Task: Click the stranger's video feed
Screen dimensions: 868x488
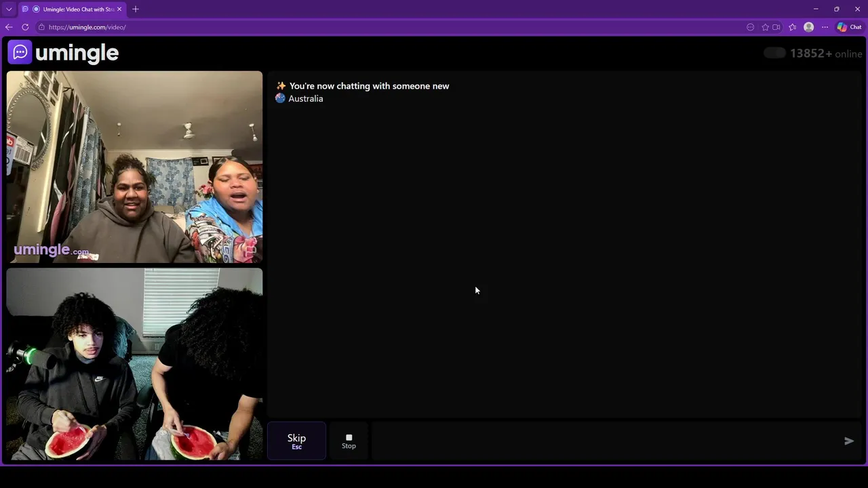Action: click(134, 167)
